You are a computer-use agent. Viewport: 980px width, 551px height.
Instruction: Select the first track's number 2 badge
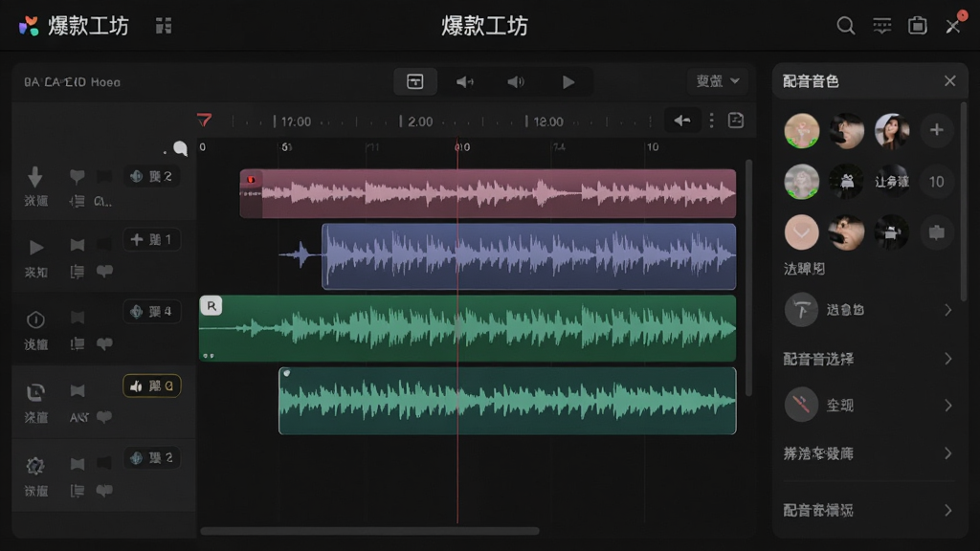[152, 177]
